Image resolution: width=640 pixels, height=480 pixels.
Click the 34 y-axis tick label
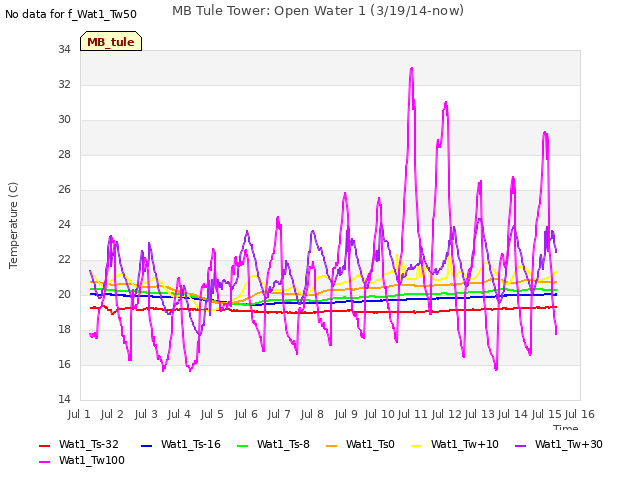tap(64, 49)
